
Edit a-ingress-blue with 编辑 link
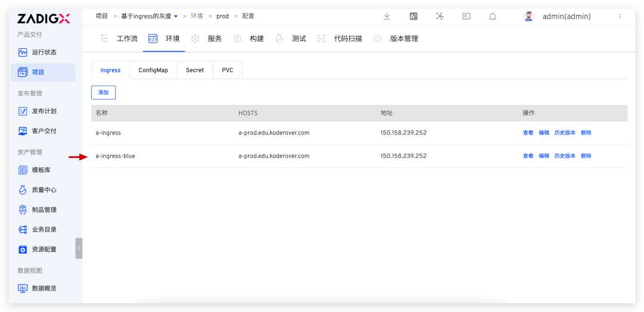(x=544, y=156)
